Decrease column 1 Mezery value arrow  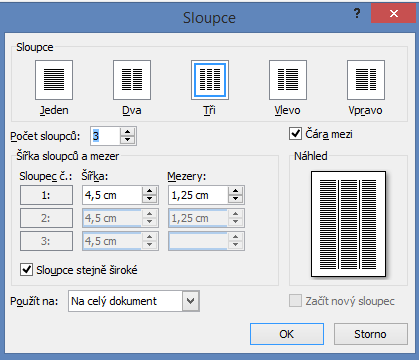point(236,199)
